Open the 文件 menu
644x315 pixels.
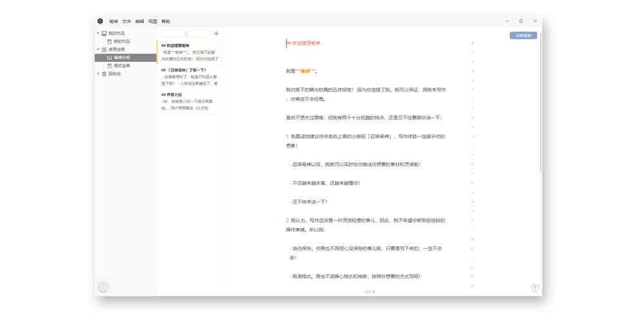(x=126, y=21)
